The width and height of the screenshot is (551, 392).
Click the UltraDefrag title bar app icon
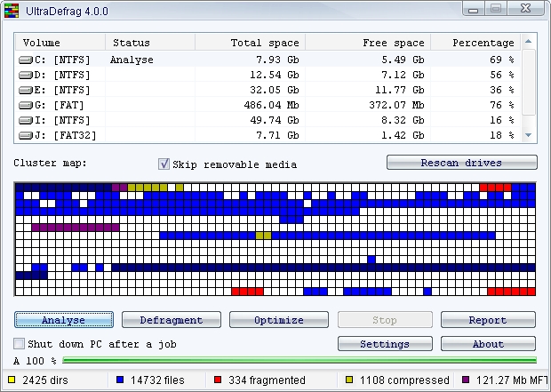click(x=12, y=11)
